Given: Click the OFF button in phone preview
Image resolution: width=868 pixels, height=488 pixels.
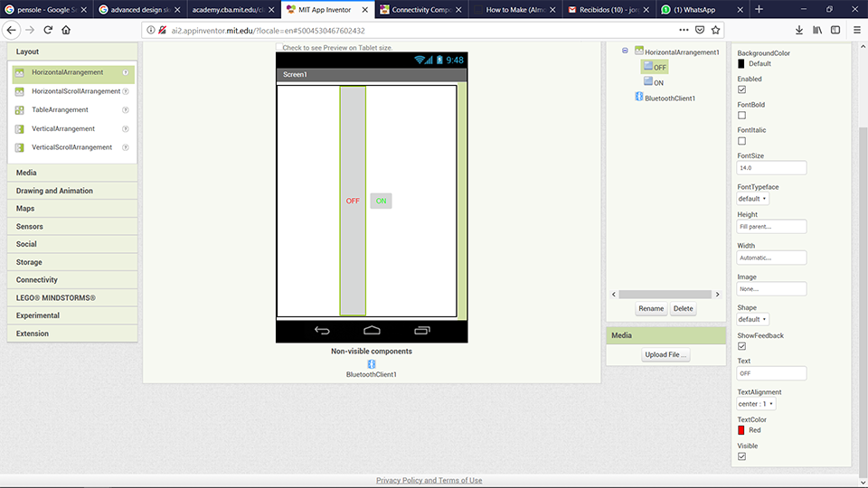Looking at the screenshot, I should [x=353, y=201].
